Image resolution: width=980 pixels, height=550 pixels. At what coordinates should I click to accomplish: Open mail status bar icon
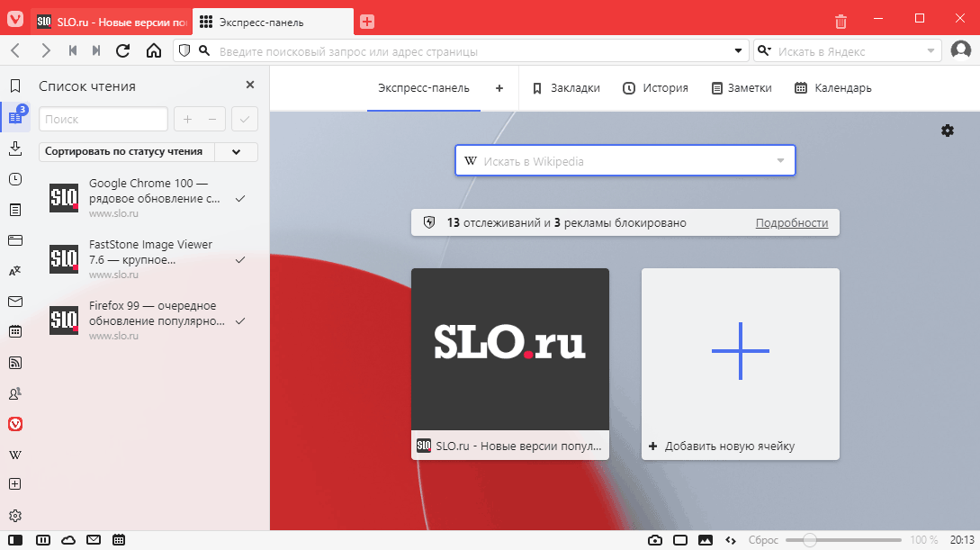coord(94,540)
